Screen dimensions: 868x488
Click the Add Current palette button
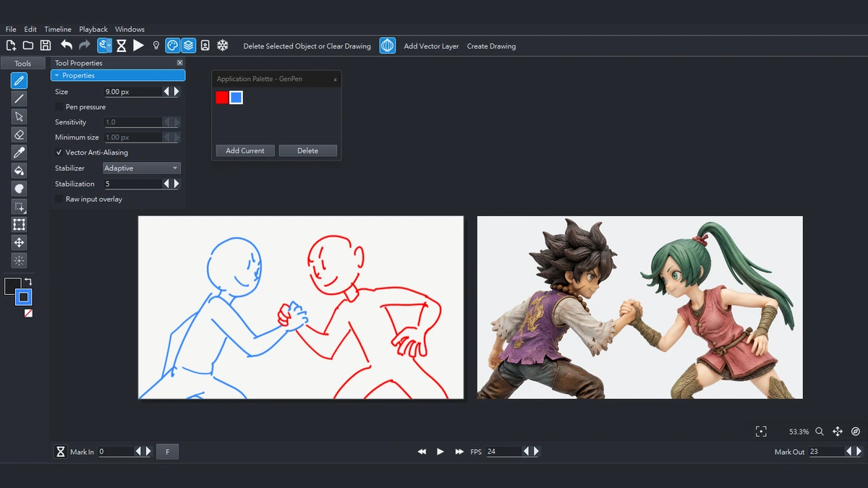[x=245, y=150]
